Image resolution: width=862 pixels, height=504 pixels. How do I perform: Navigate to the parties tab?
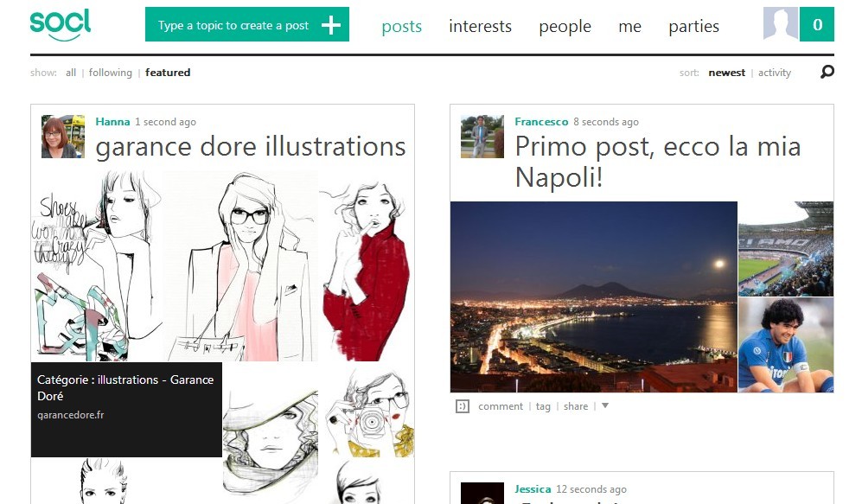pos(693,27)
